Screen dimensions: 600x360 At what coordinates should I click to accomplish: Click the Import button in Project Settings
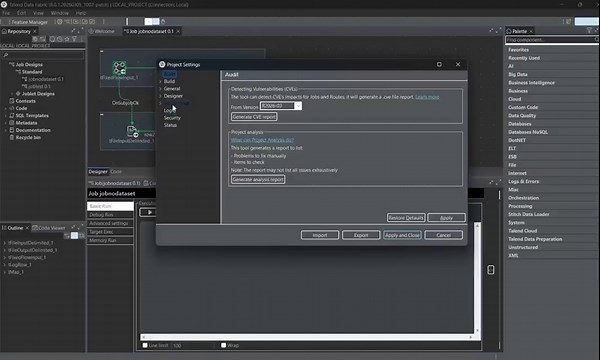point(320,235)
